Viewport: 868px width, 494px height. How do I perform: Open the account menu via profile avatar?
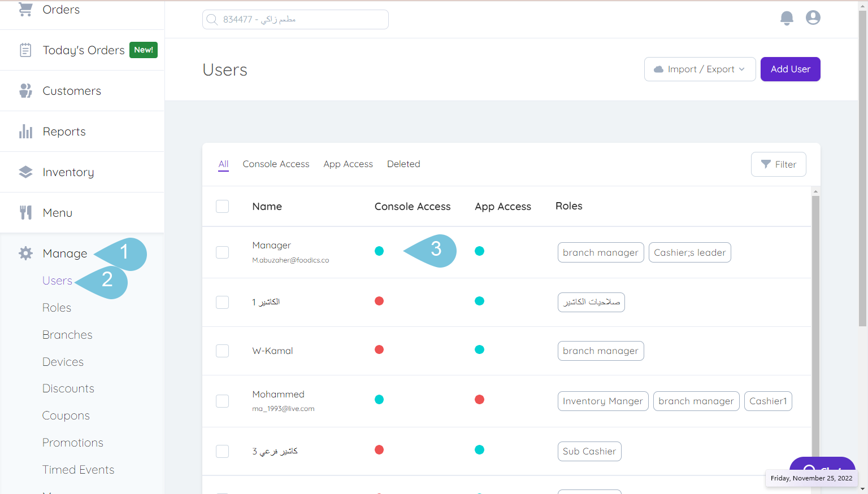coord(813,18)
